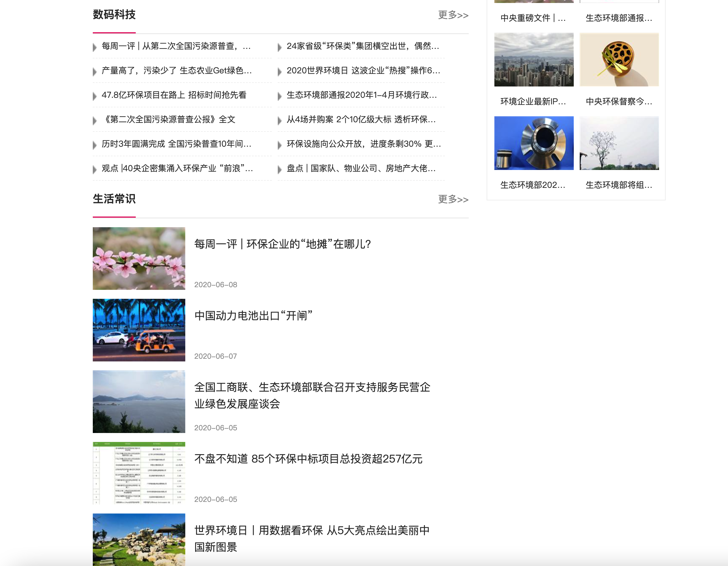Open headline 不盘不知道 85个环保中标项目总投资超257亿元

[x=308, y=459]
